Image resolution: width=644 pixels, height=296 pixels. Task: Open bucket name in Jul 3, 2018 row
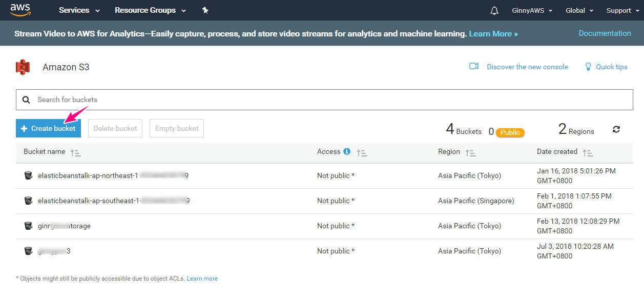[x=54, y=251]
